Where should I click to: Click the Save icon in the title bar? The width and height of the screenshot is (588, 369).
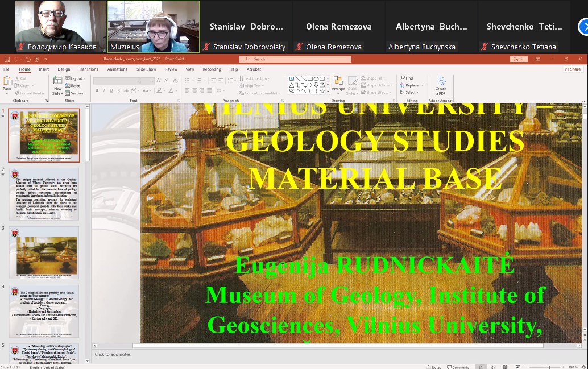[x=7, y=59]
